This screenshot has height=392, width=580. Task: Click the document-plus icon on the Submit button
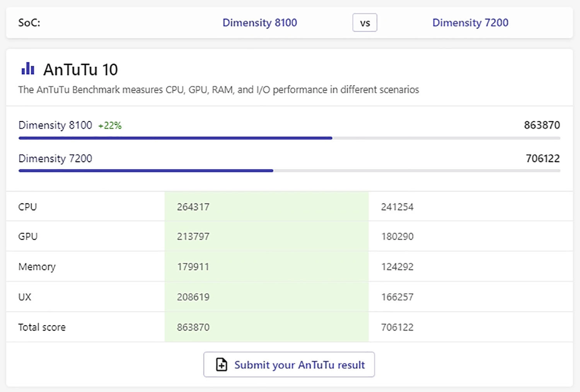point(222,365)
